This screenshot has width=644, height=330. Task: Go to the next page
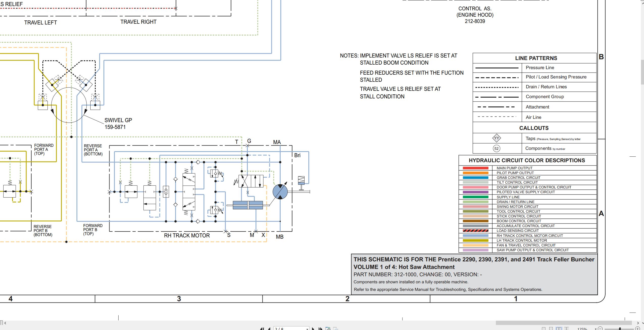313,329
